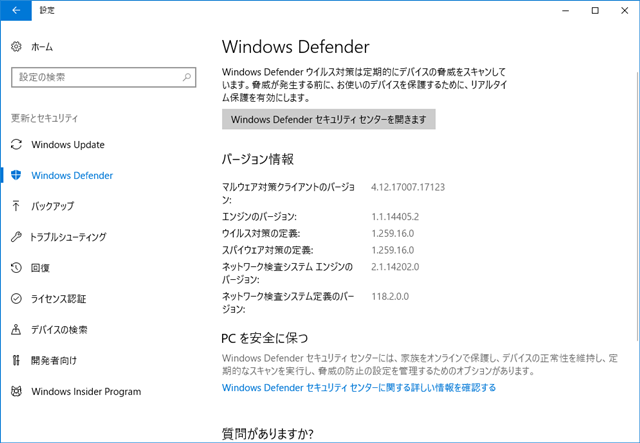This screenshot has width=640, height=443.
Task: Go back with the arrow button
Action: click(x=16, y=11)
